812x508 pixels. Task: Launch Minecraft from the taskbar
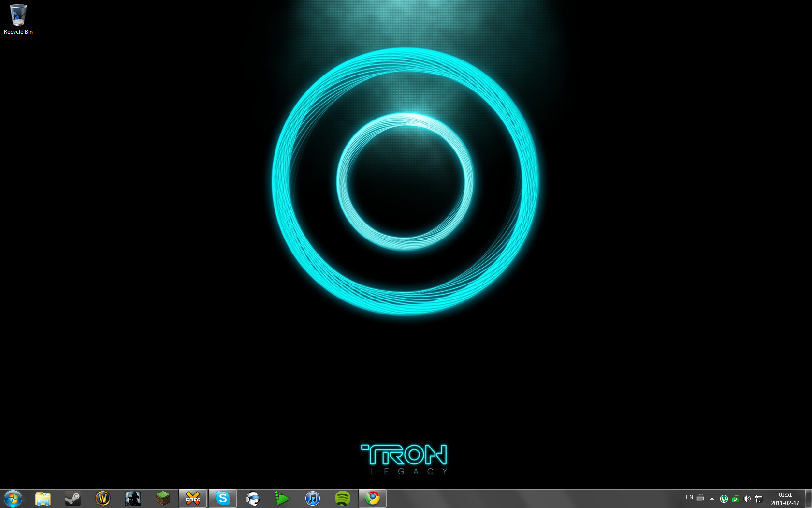pyautogui.click(x=163, y=498)
